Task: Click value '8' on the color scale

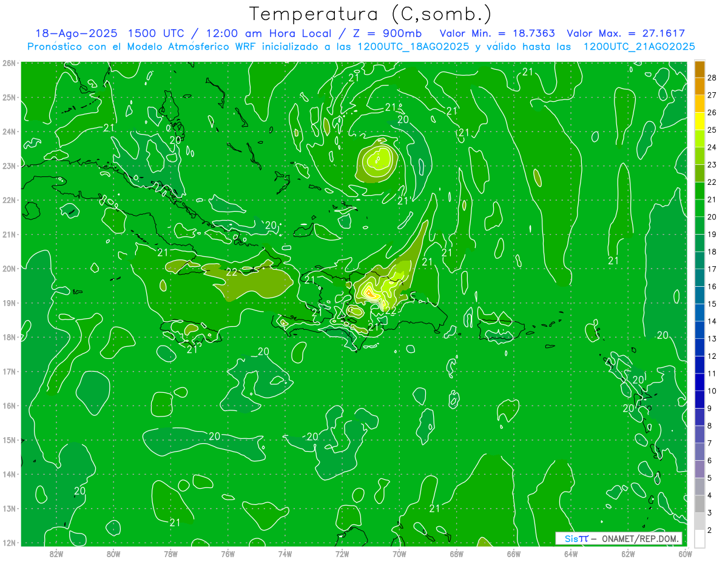Action: coord(710,426)
